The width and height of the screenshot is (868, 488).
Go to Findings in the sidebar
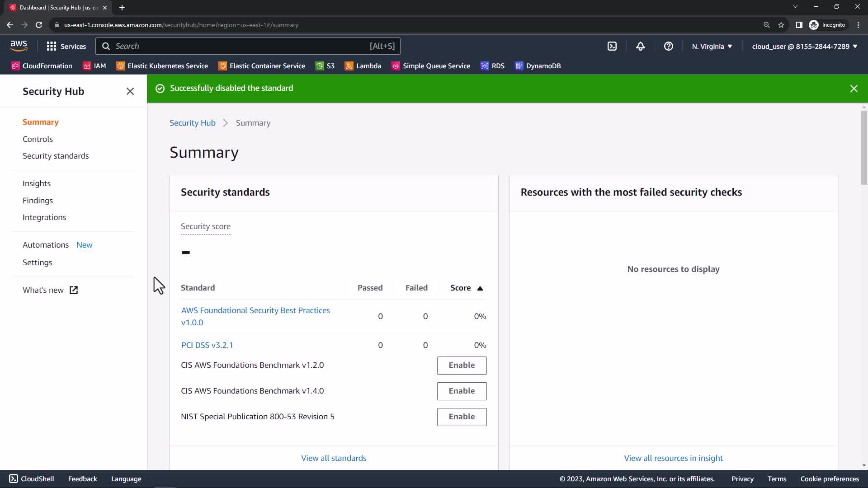coord(38,200)
